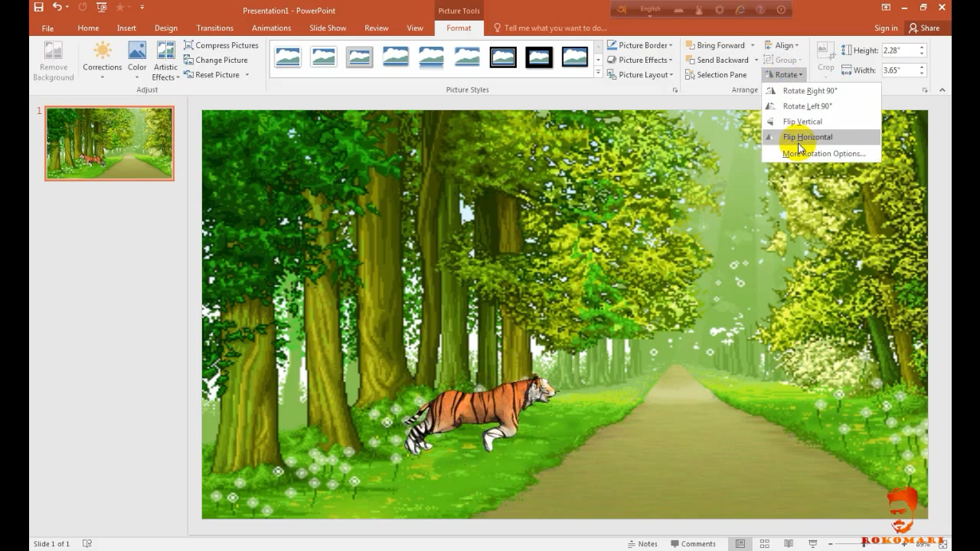Click Change Picture
The image size is (980, 551).
(x=216, y=60)
